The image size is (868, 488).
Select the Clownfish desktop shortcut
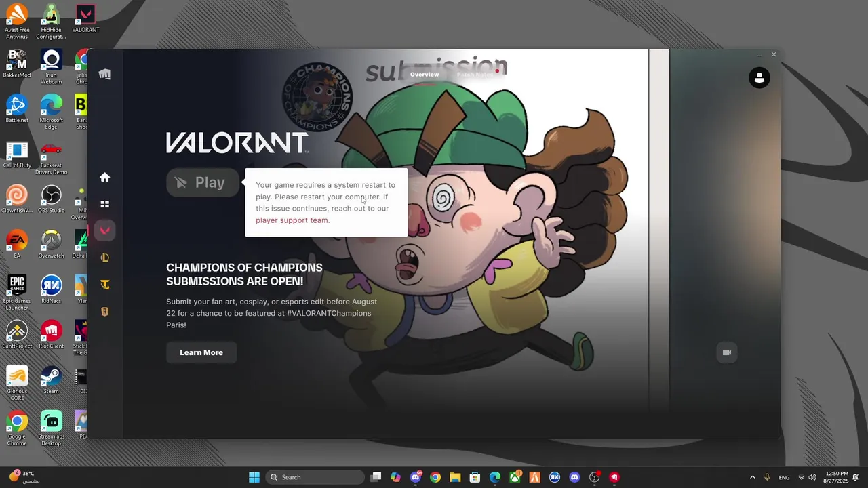17,199
